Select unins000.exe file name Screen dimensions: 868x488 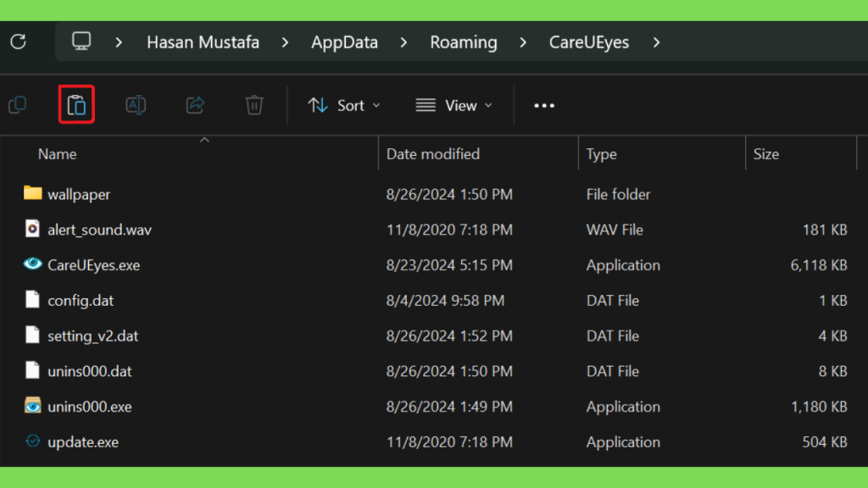click(89, 407)
